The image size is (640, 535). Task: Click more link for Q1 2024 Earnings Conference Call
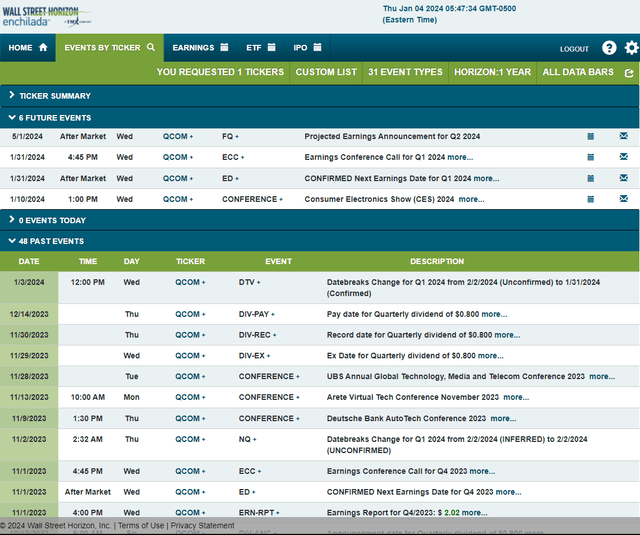coord(460,157)
